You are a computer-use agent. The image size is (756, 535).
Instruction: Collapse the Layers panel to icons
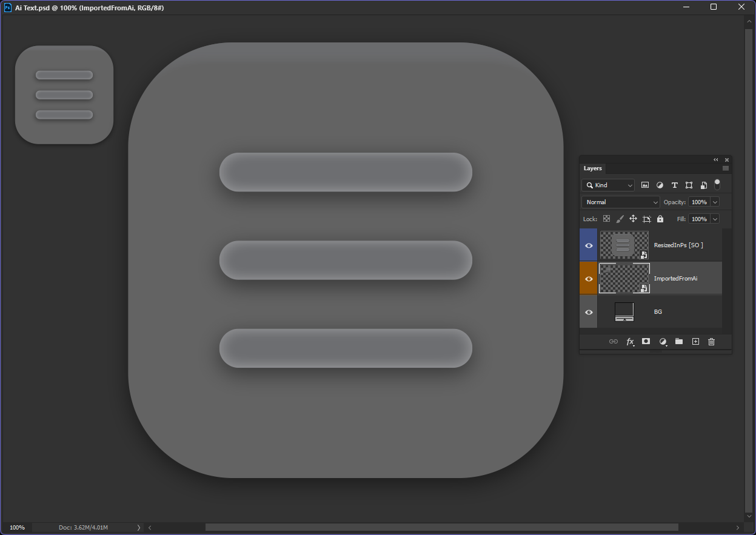715,159
